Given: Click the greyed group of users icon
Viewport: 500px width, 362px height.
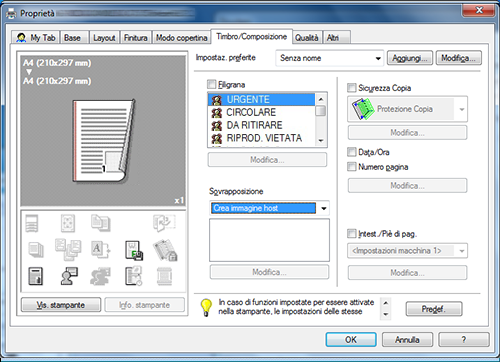Looking at the screenshot, I should click(x=100, y=276).
